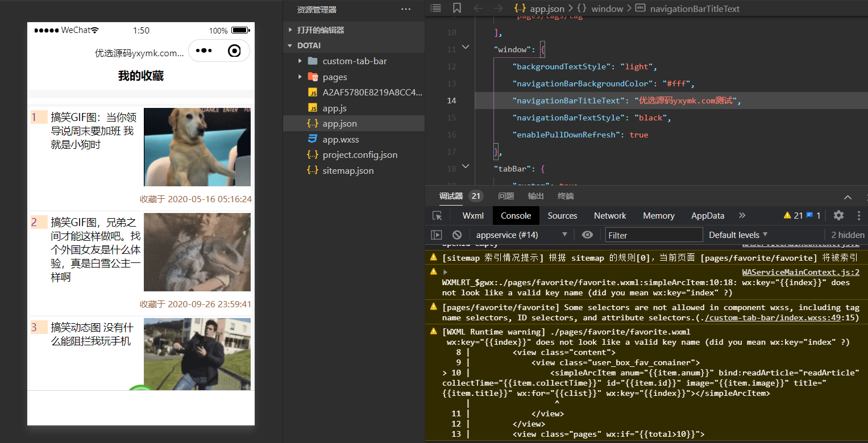Open the appservice context dropdown

pyautogui.click(x=521, y=235)
